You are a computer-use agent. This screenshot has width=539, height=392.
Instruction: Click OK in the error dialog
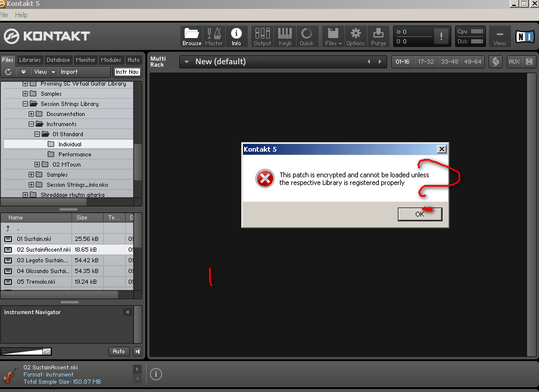tap(420, 214)
